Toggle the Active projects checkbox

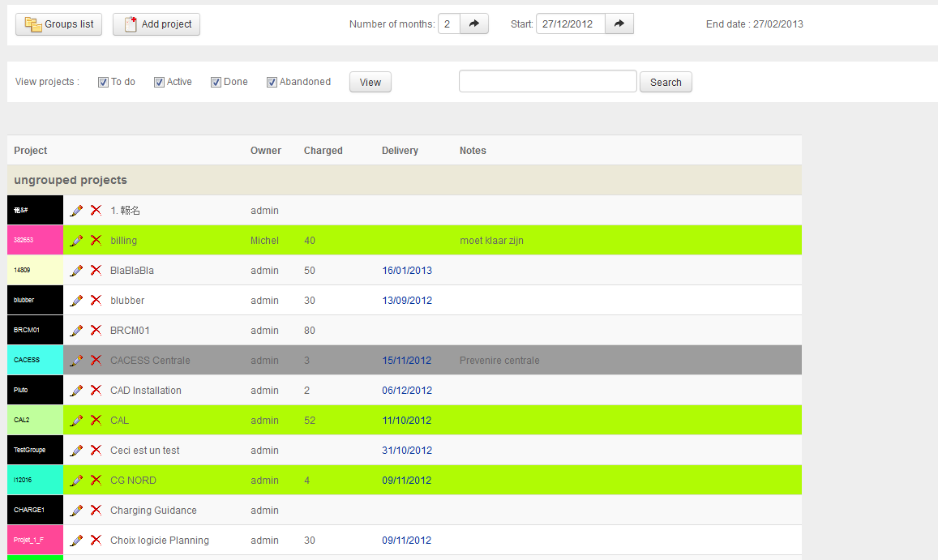coord(159,82)
